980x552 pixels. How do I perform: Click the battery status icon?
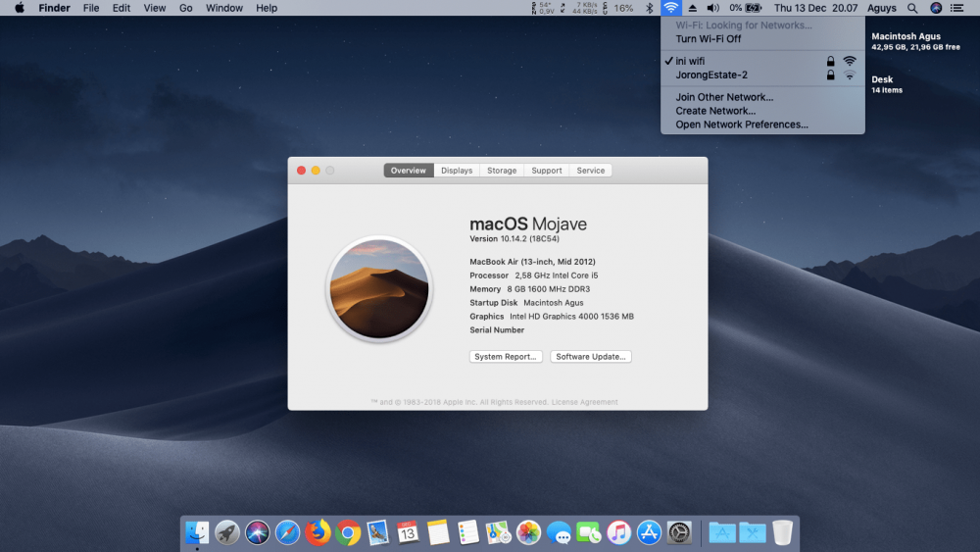(753, 8)
